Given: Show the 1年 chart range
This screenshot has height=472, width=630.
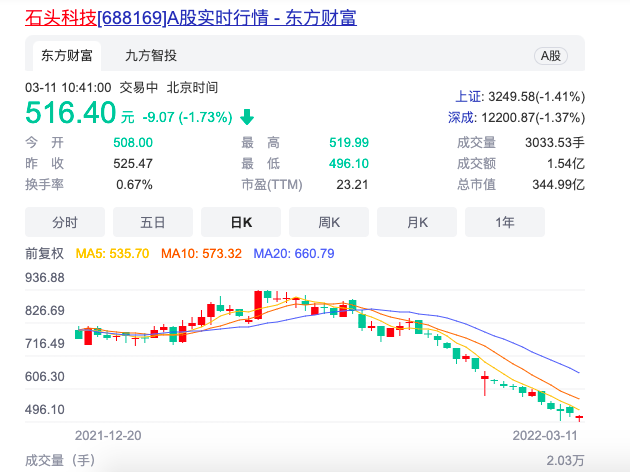Looking at the screenshot, I should [505, 222].
